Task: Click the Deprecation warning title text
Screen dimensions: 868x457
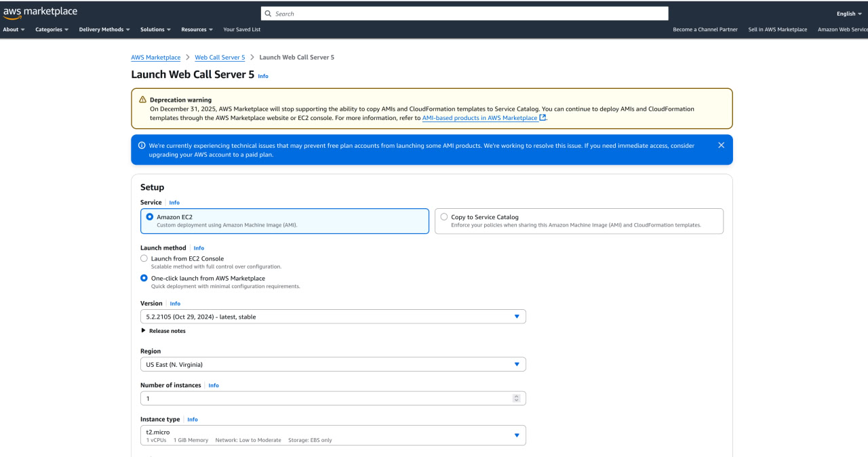Action: pyautogui.click(x=180, y=100)
